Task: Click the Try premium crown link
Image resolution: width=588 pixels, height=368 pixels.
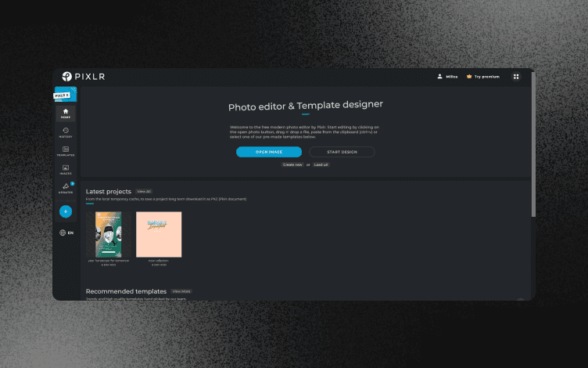Action: (x=483, y=77)
